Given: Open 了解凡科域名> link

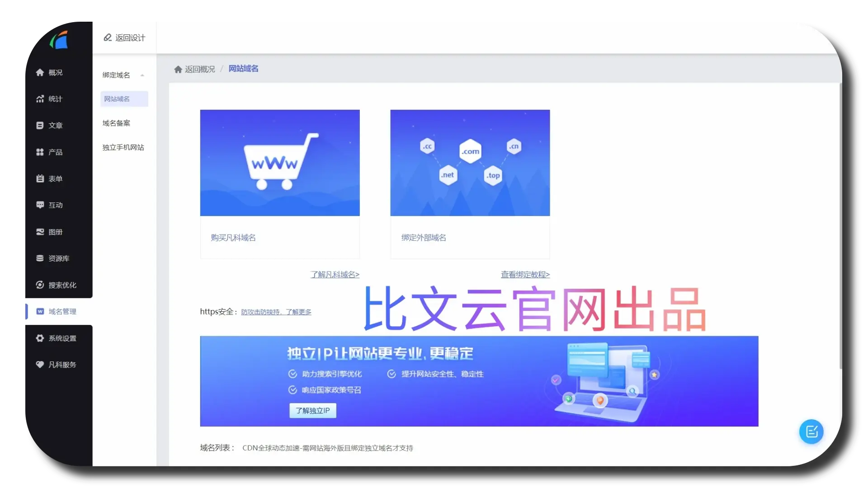Looking at the screenshot, I should [335, 275].
